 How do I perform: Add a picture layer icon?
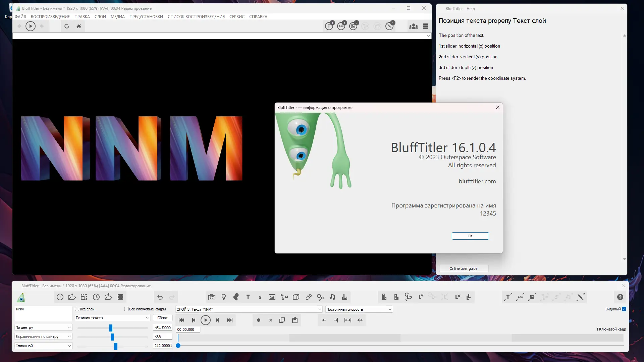coord(272,297)
